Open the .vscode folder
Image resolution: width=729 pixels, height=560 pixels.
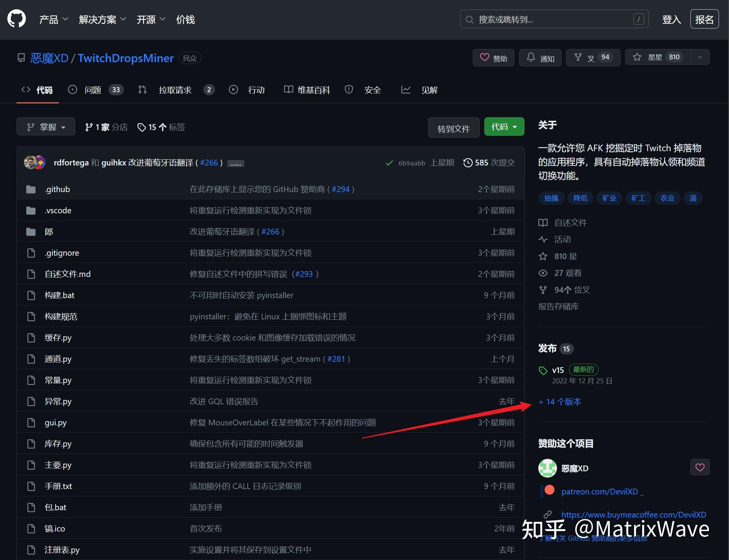pyautogui.click(x=58, y=211)
